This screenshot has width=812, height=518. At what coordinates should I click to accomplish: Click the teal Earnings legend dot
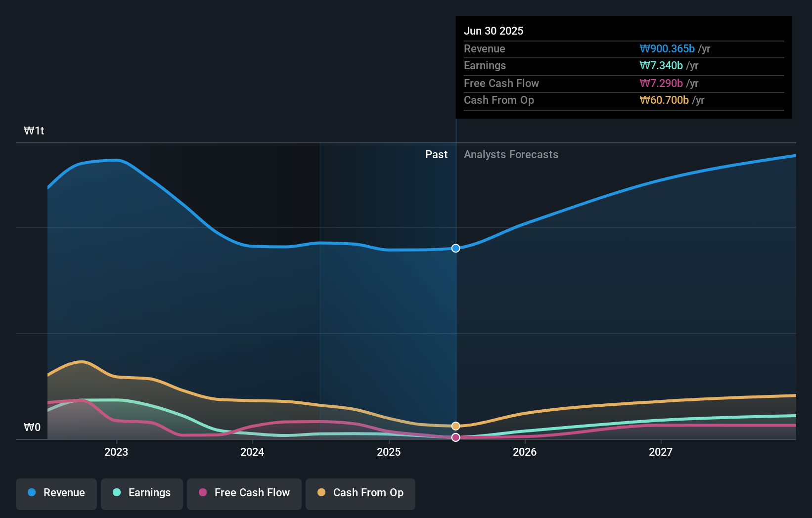coord(116,493)
